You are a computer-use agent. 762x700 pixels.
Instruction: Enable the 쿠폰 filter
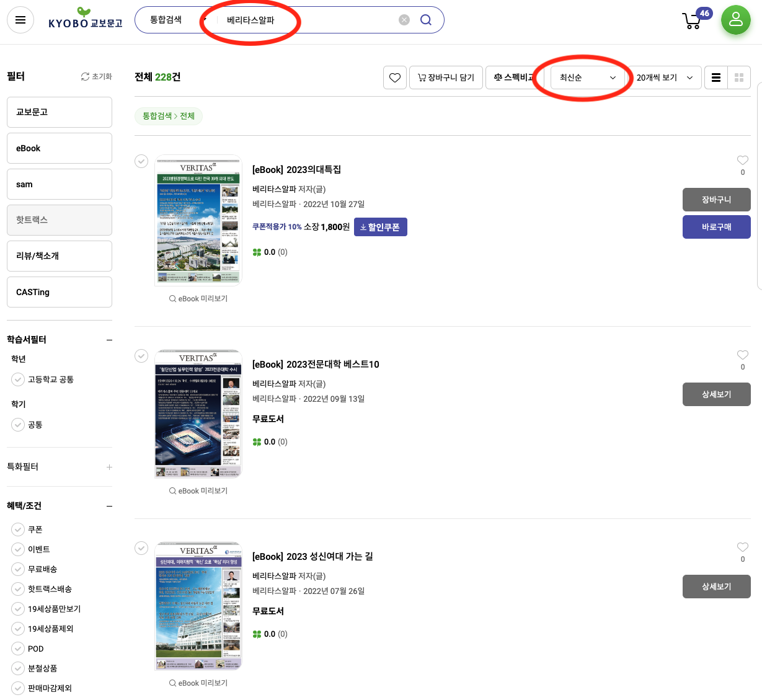[x=18, y=529]
